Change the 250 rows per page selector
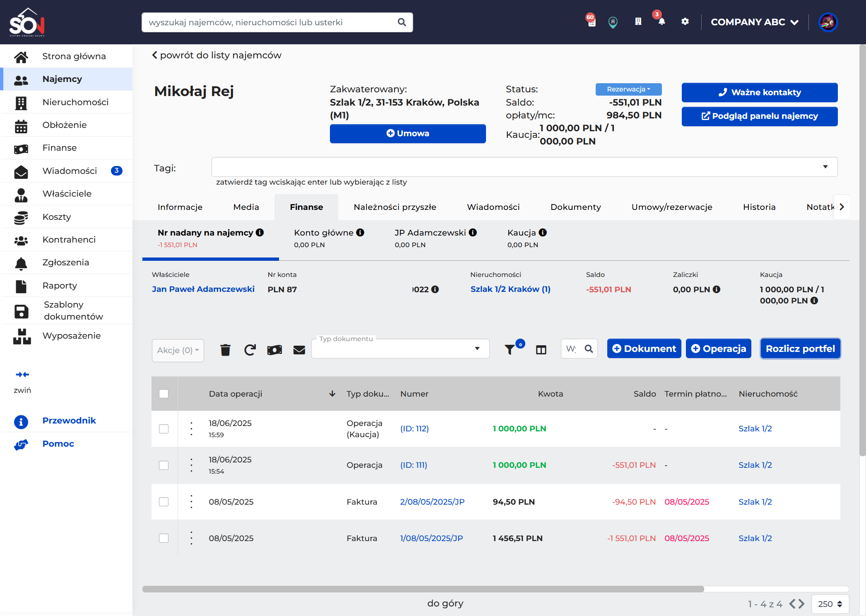866x616 pixels. [x=830, y=604]
